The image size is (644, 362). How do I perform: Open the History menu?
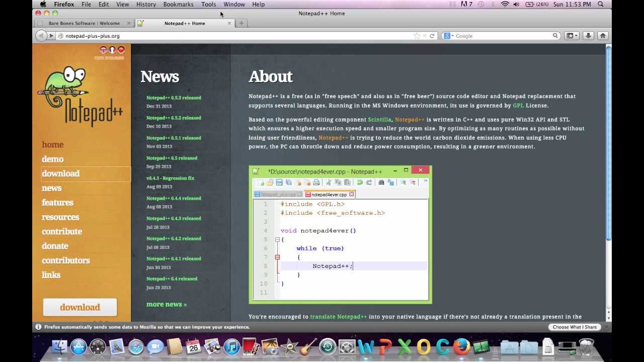coord(146,4)
